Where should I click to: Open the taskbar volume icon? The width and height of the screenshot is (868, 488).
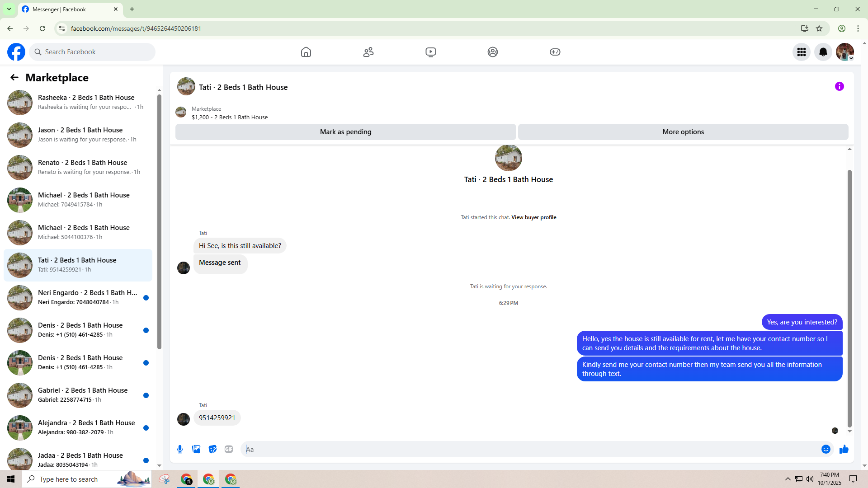pos(810,479)
